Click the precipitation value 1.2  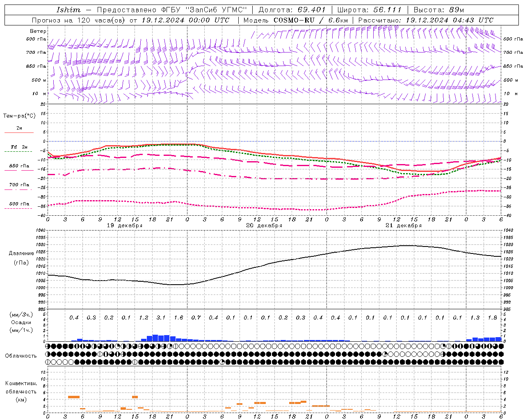[144, 318]
